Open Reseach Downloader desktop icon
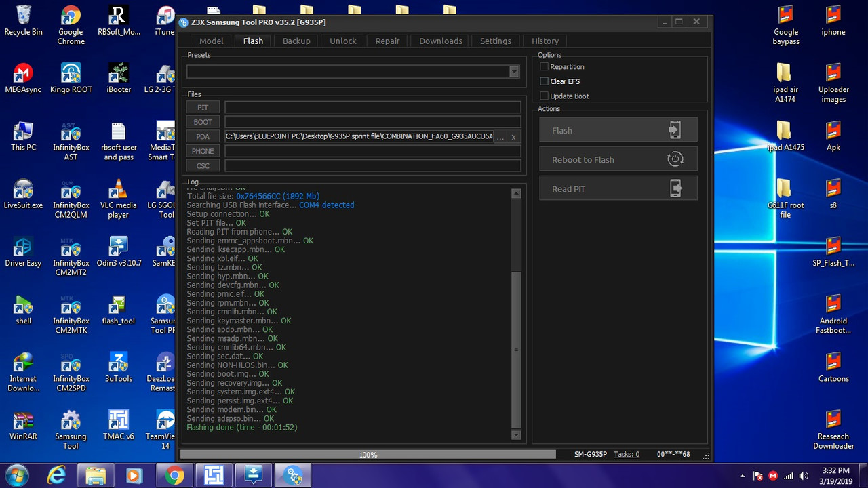 (x=833, y=430)
